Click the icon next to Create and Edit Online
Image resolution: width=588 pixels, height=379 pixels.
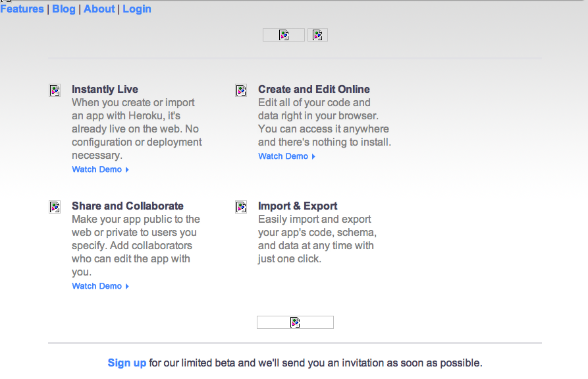coord(241,90)
